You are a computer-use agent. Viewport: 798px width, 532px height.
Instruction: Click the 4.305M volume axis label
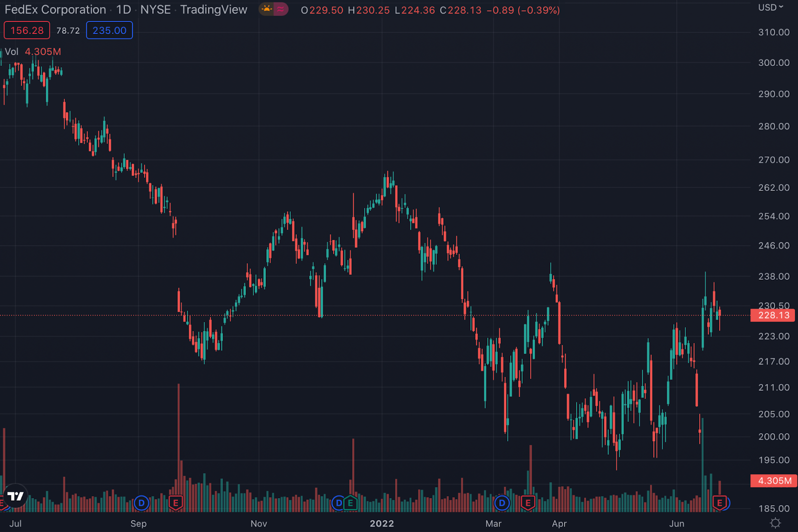click(x=774, y=481)
